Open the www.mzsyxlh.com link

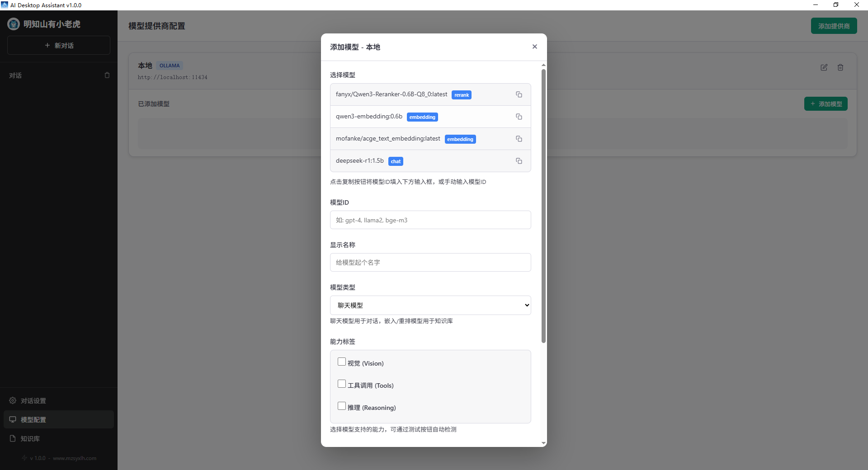(x=75, y=458)
